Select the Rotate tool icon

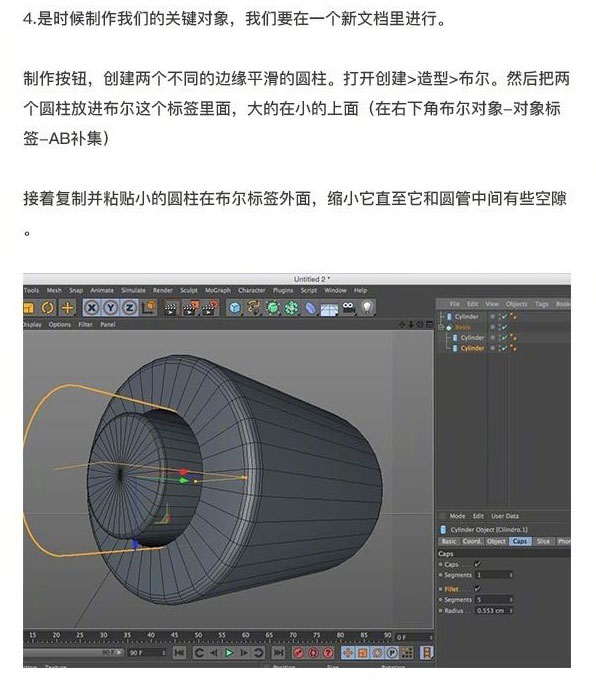[47, 308]
